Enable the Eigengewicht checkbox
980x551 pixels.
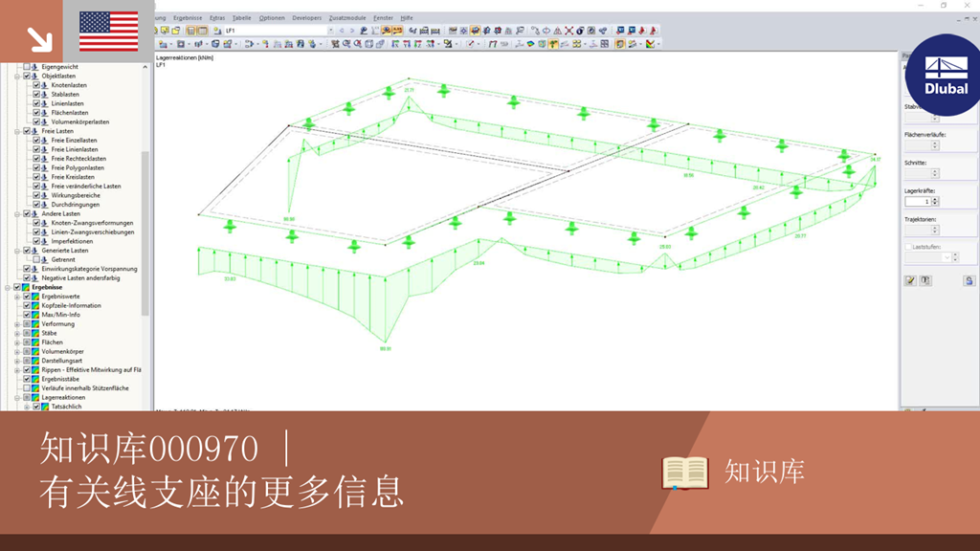[26, 66]
